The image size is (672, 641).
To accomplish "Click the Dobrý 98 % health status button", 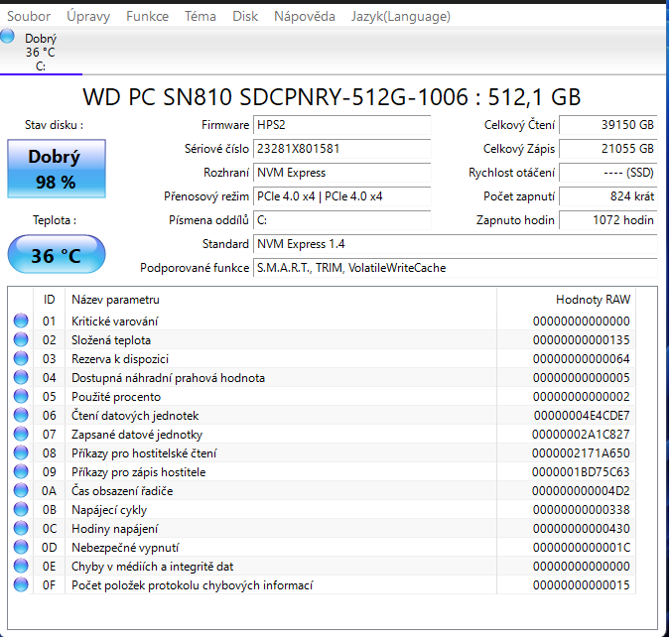I will click(56, 169).
